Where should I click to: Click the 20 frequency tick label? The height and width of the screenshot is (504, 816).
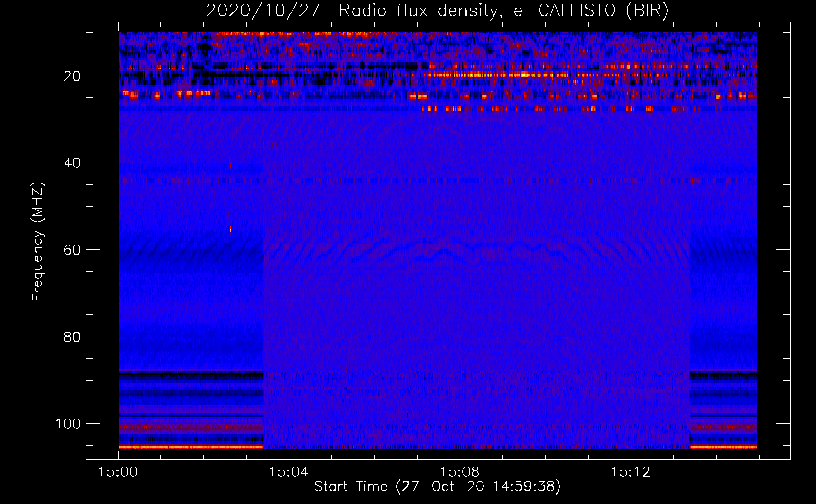point(72,76)
